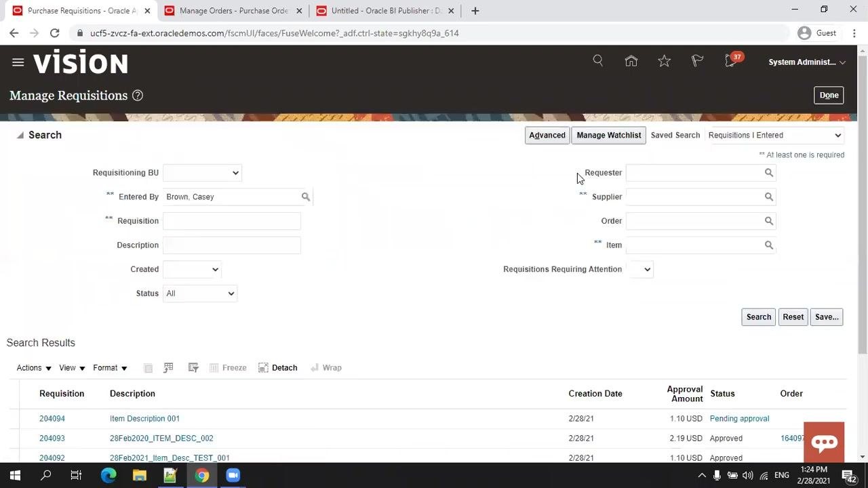The height and width of the screenshot is (488, 868).
Task: Open Favorites star icon
Action: (664, 61)
